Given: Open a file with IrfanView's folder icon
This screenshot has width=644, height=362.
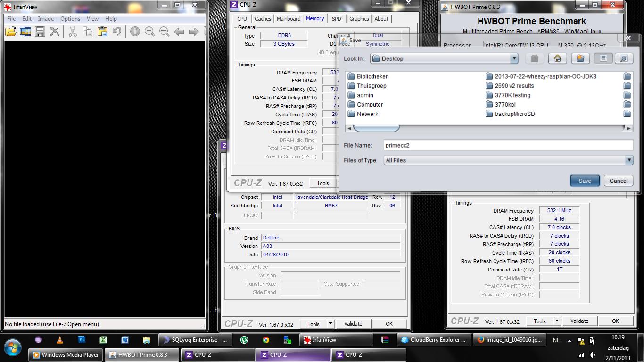Looking at the screenshot, I should (11, 32).
